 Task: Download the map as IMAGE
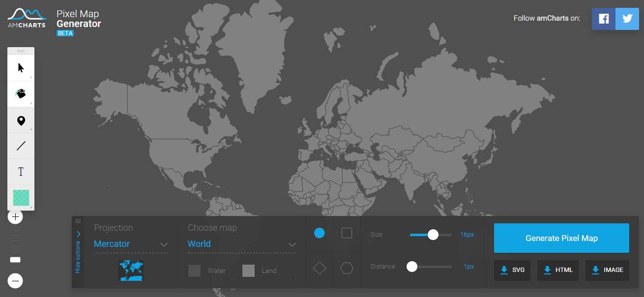(x=607, y=270)
